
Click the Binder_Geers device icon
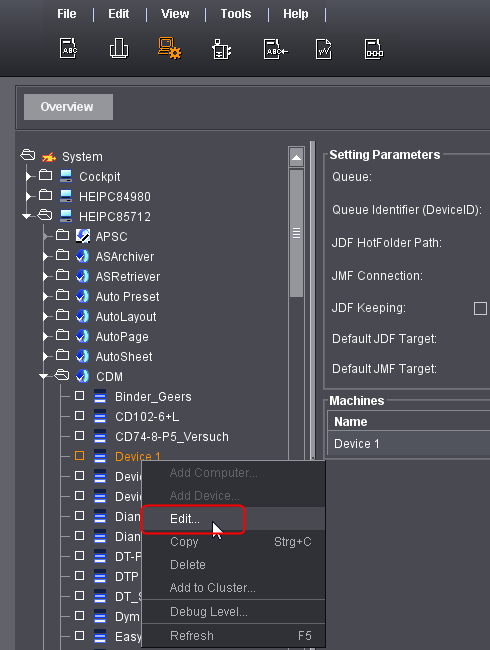pyautogui.click(x=100, y=397)
